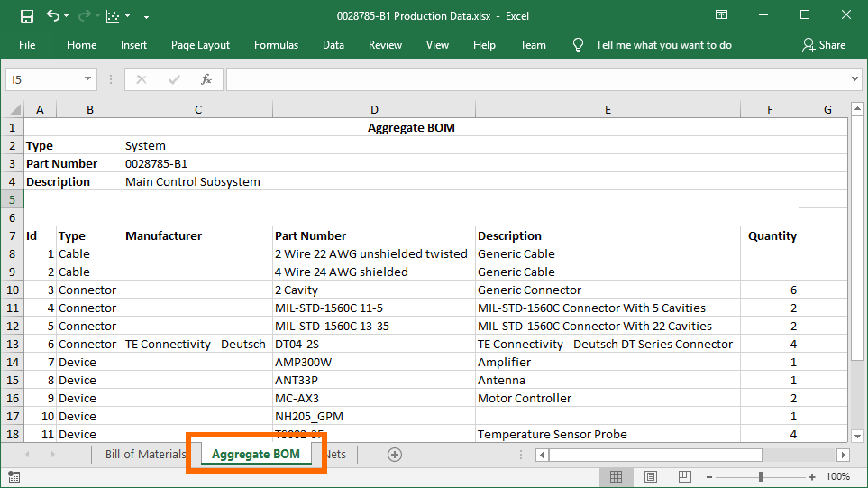Viewport: 868px width, 488px height.
Task: Switch to the Bill of Materials sheet
Action: pos(145,455)
